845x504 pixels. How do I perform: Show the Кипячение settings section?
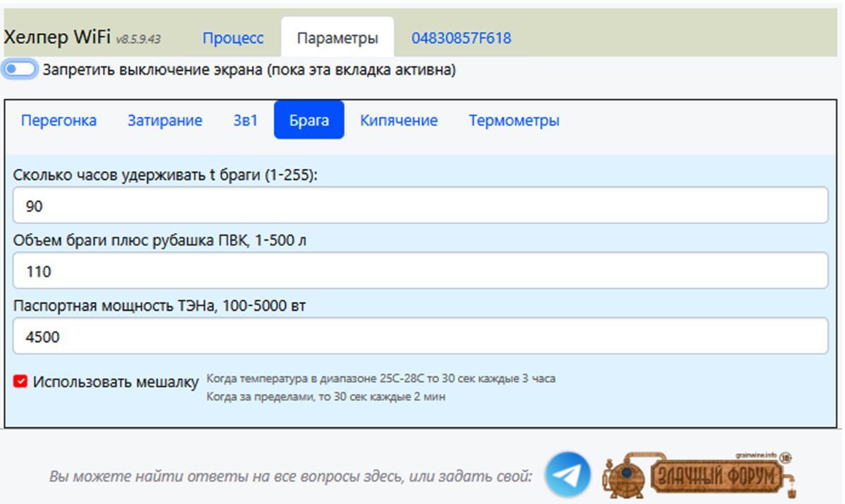point(399,120)
